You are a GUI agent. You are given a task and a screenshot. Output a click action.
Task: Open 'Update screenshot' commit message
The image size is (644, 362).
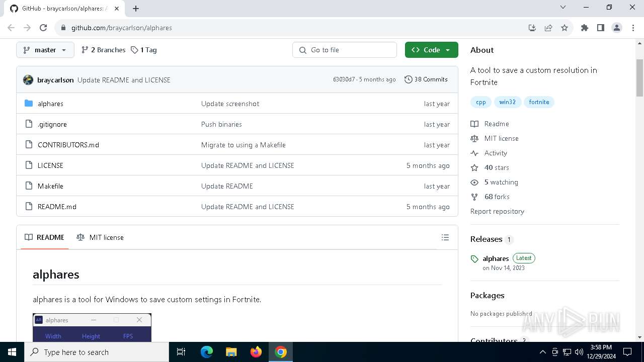click(230, 104)
